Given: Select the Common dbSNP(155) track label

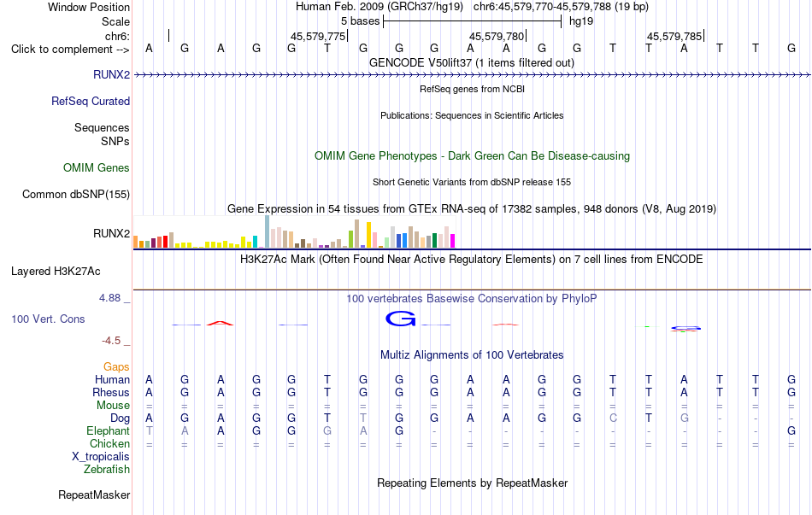Looking at the screenshot, I should click(76, 194).
